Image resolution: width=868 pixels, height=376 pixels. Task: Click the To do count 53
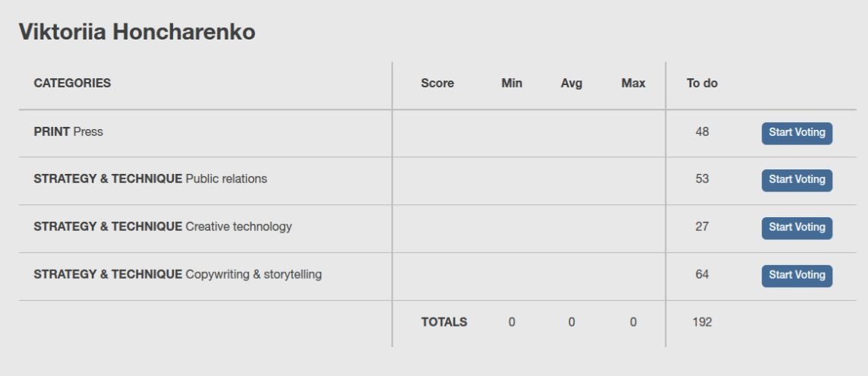pyautogui.click(x=702, y=179)
